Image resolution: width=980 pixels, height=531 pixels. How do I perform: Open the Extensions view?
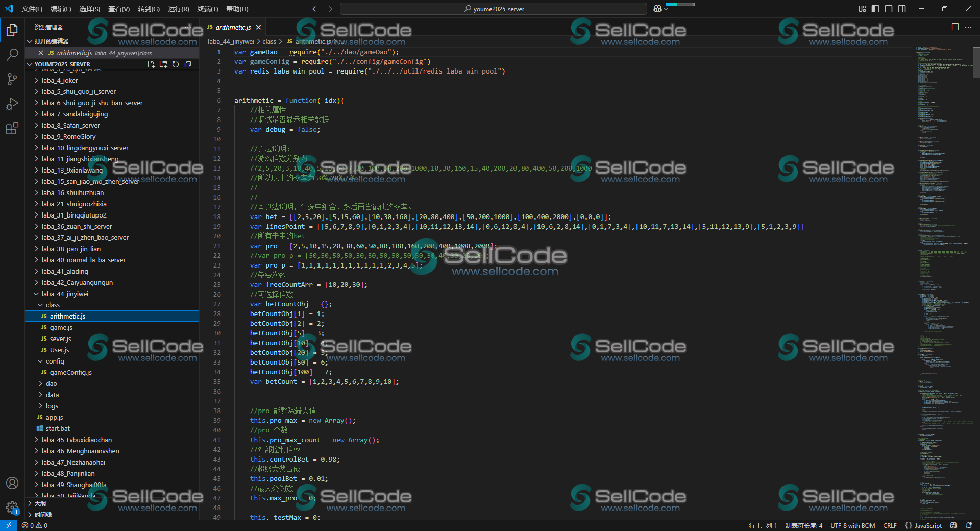12,128
